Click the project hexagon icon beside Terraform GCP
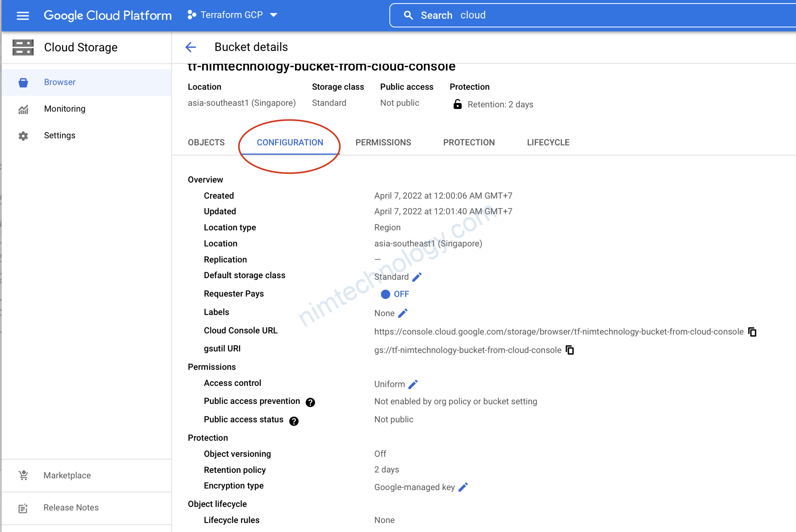Screen dimensions: 796x532 coord(192,15)
